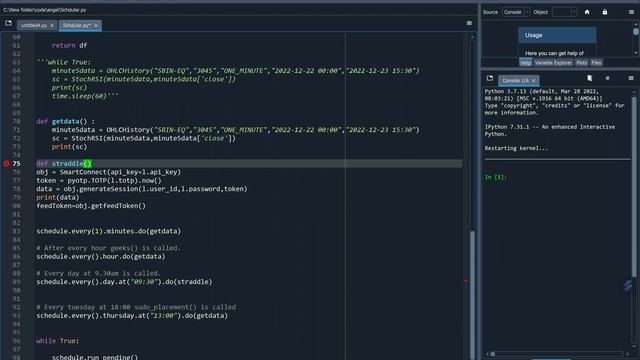Click 'schedule.every(1).minutes.do(getdata)' line

point(108,231)
